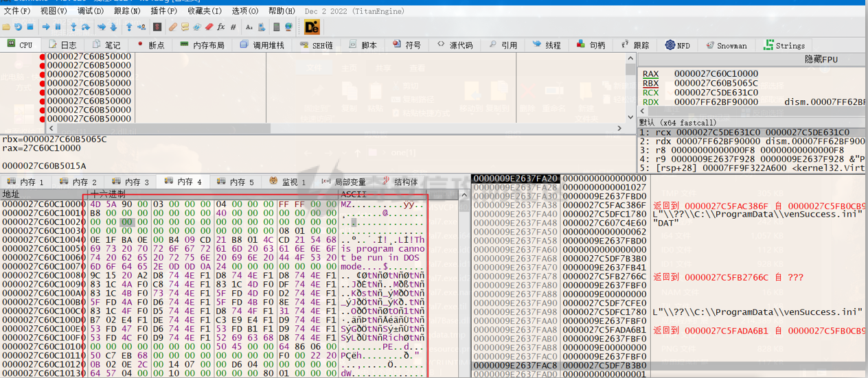
Task: Click the Run arrow icon
Action: click(46, 27)
